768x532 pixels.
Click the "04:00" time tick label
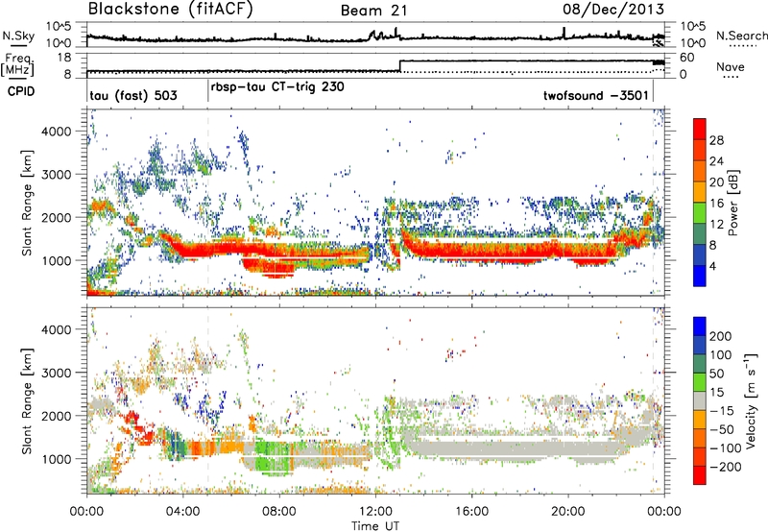click(183, 512)
